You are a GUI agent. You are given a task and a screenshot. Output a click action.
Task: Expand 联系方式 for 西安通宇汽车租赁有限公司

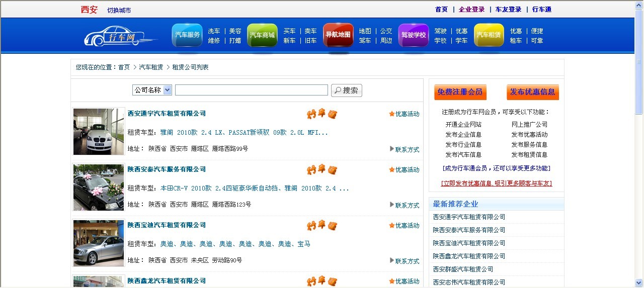pos(405,149)
